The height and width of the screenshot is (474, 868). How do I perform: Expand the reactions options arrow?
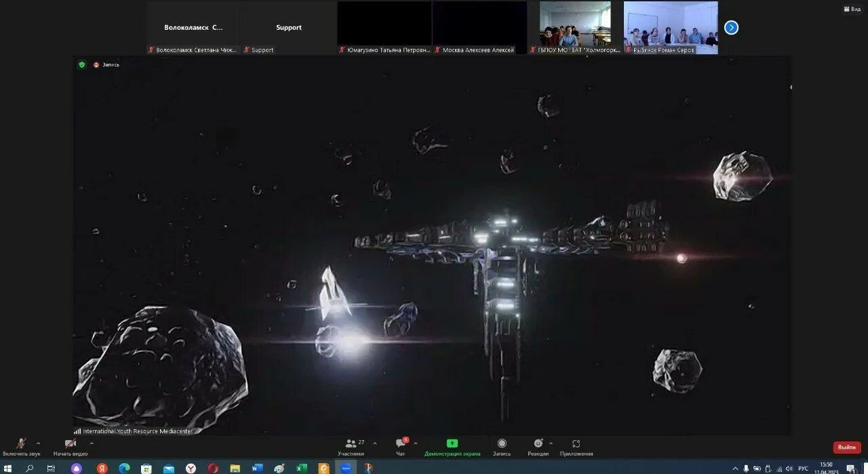point(551,443)
